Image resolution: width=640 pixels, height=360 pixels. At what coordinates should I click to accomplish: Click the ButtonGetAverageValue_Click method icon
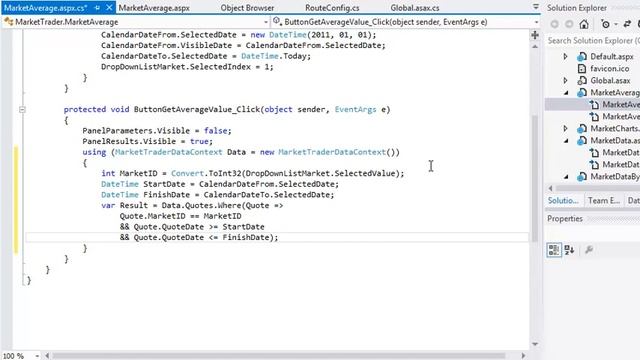(277, 21)
